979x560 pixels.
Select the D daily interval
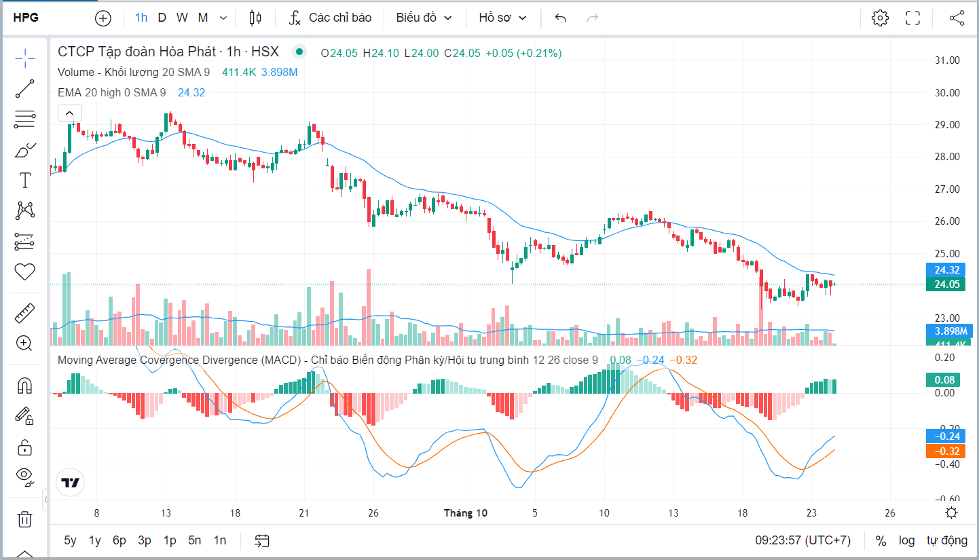click(162, 18)
